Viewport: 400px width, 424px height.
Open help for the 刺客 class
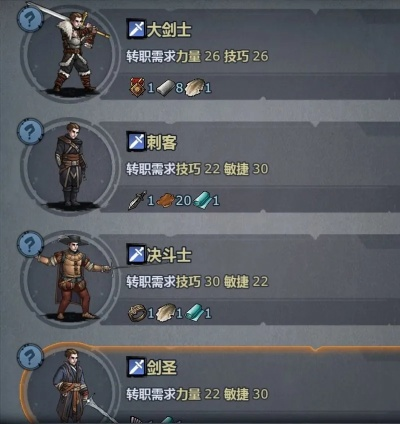pyautogui.click(x=30, y=131)
